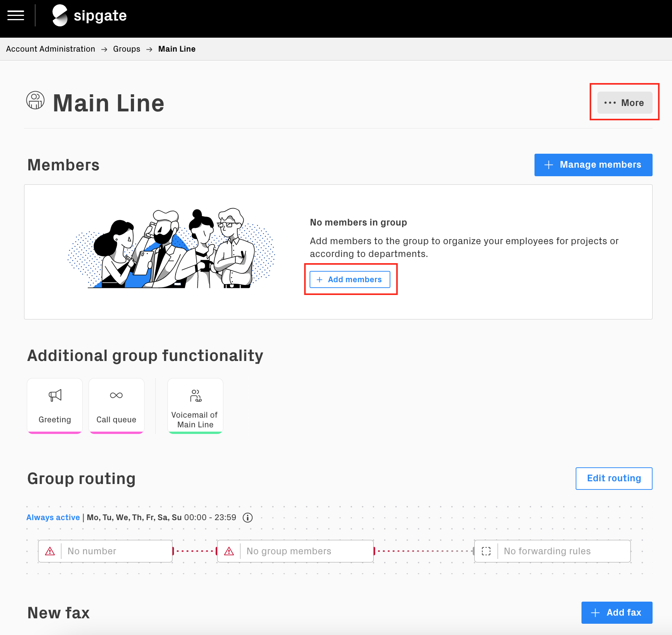Click the Members section heading
Viewport: 672px width, 635px height.
point(63,165)
